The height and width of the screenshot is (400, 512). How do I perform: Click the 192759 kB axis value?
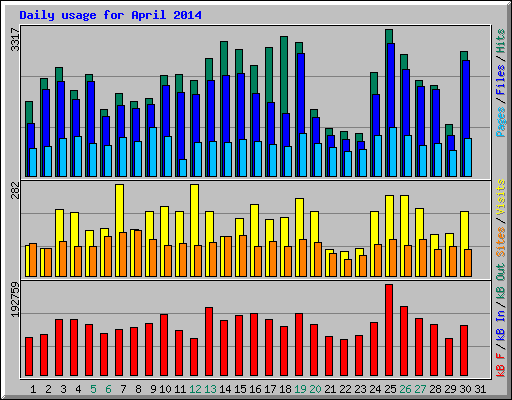15,299
